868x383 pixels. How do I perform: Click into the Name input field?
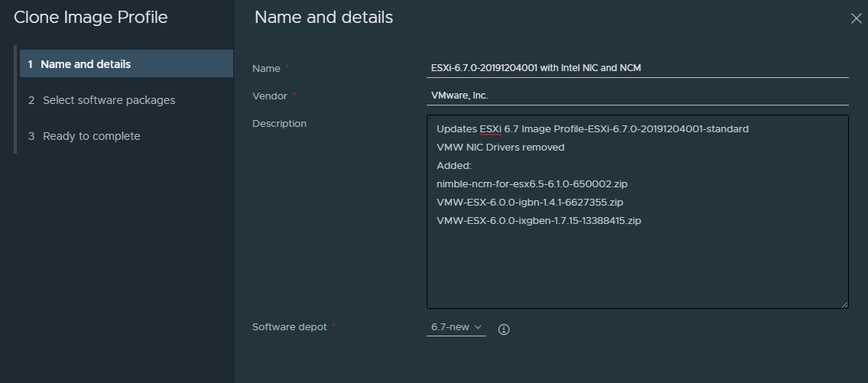(x=637, y=68)
